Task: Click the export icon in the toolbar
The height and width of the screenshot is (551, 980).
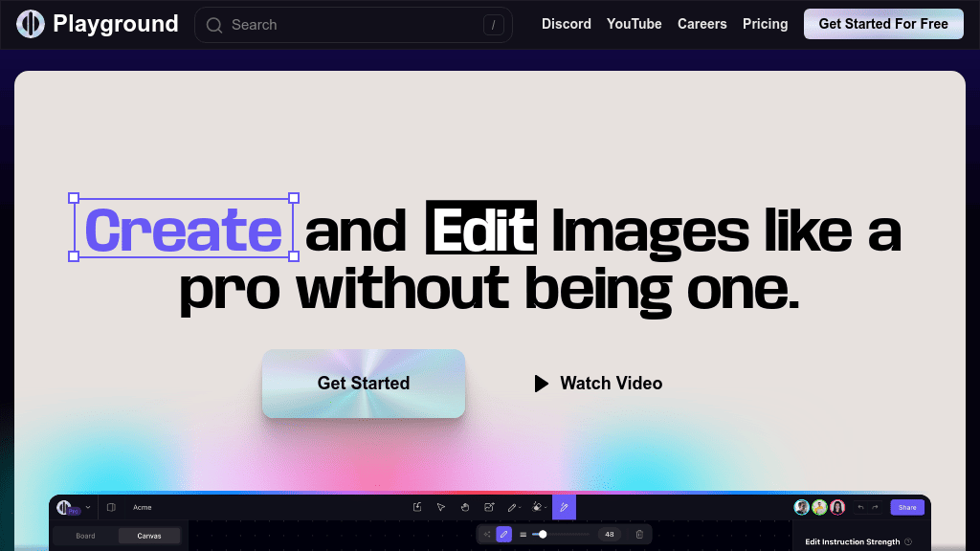Action: tap(417, 507)
